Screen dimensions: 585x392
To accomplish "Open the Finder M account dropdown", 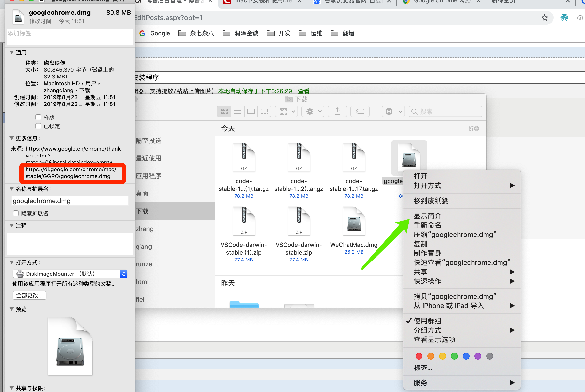I will 393,111.
